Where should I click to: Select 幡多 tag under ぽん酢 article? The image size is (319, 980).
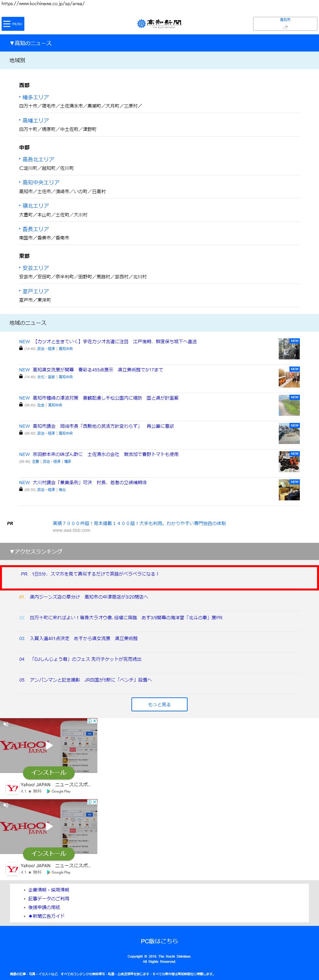click(x=67, y=461)
